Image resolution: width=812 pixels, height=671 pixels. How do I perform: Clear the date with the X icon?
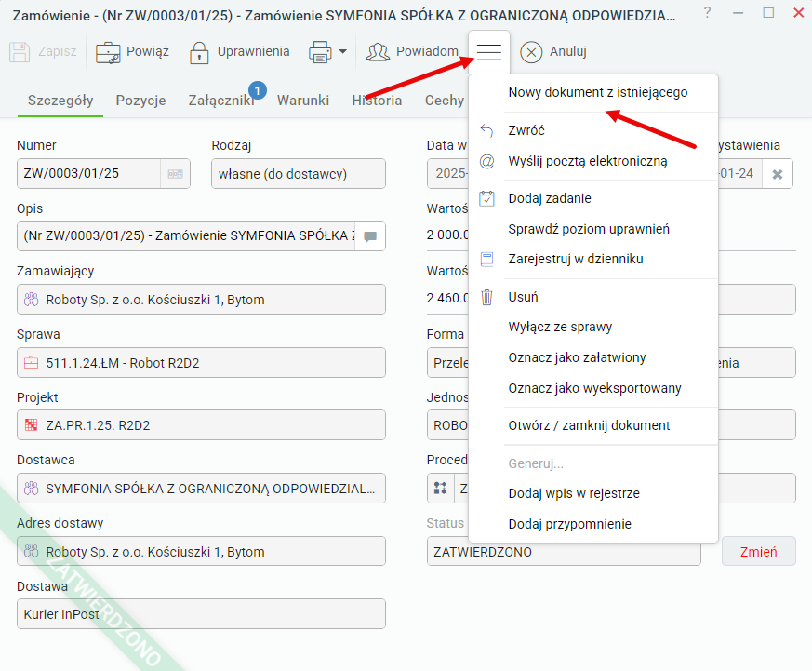click(x=777, y=175)
